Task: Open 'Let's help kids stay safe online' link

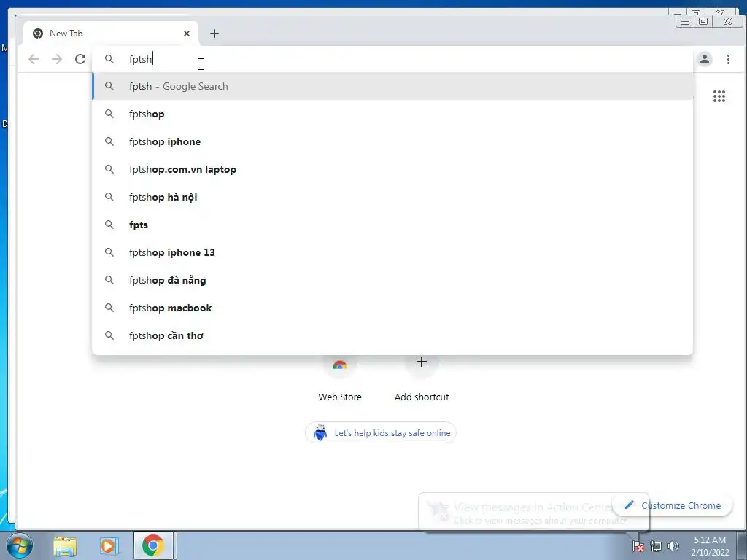Action: 381,433
